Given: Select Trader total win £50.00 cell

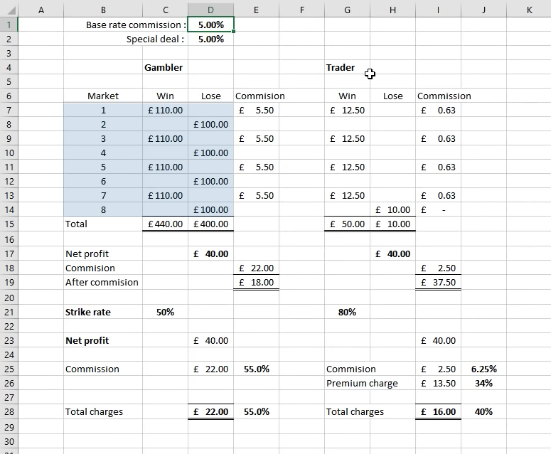Looking at the screenshot, I should tap(347, 224).
